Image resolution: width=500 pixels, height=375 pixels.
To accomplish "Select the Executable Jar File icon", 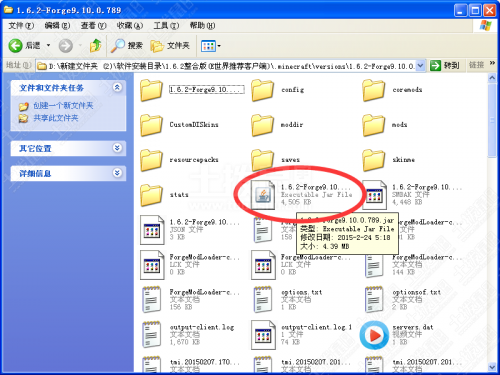I will point(263,195).
